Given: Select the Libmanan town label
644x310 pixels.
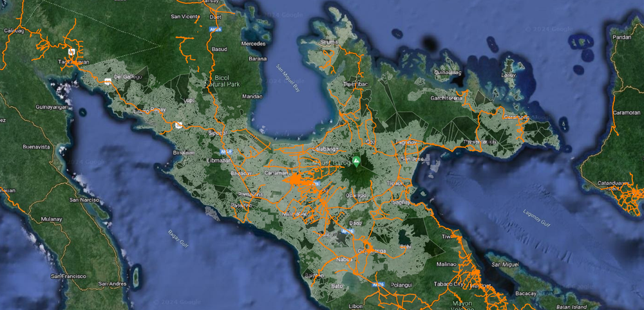Looking at the screenshot, I should pyautogui.click(x=218, y=160).
